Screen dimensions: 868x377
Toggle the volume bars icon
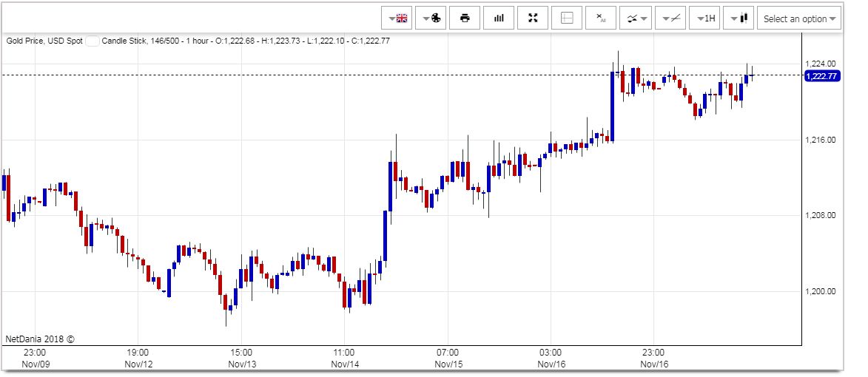(x=499, y=18)
